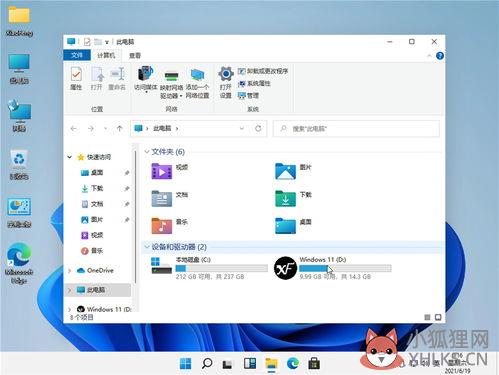Click This PC in the address breadcrumb

(x=162, y=128)
